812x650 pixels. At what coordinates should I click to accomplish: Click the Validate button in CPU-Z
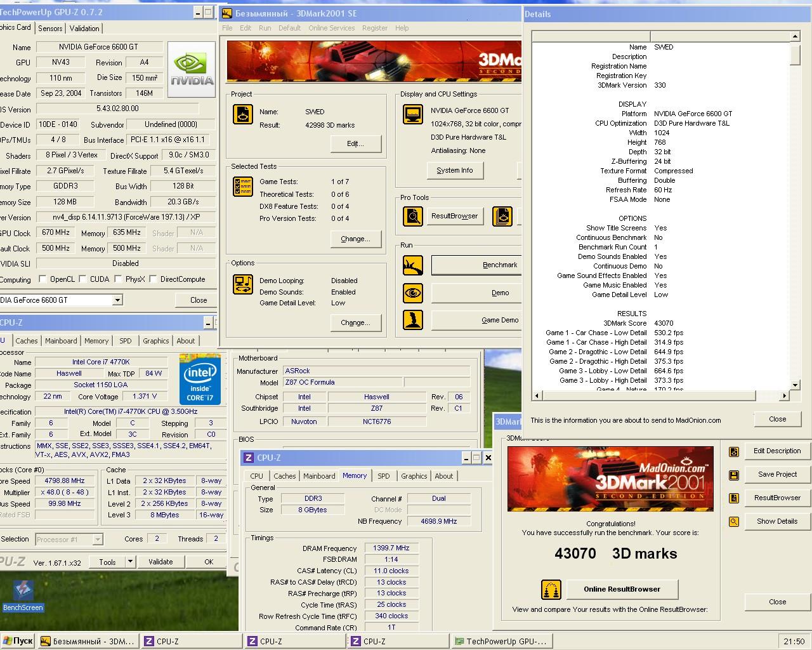(160, 562)
